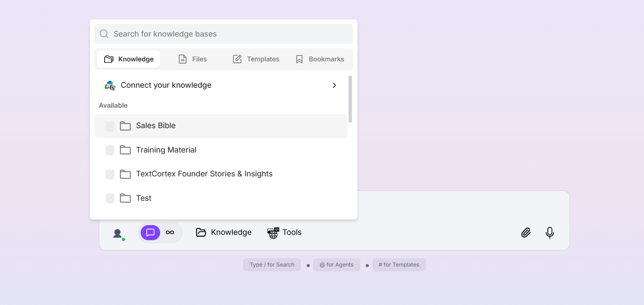This screenshot has width=644, height=305.
Task: Click the infinity mode icon
Action: click(x=170, y=232)
